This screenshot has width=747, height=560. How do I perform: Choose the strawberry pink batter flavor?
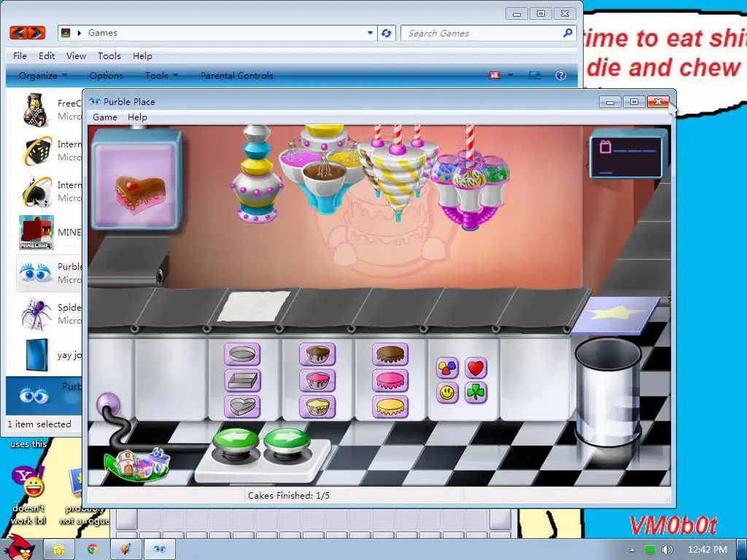point(317,381)
